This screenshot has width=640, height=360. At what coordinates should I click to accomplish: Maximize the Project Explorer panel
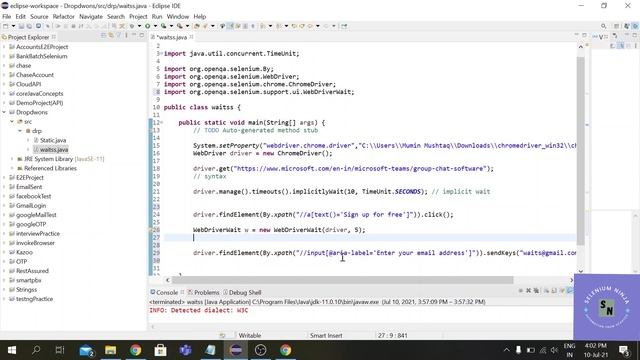point(142,36)
